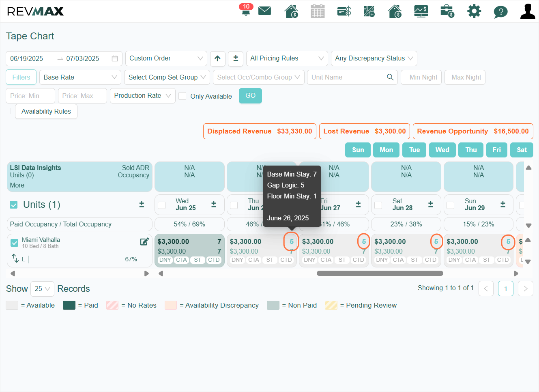Click the plus-minus icon next to Units (1)
Viewport: 539px width, 392px height.
(x=142, y=204)
